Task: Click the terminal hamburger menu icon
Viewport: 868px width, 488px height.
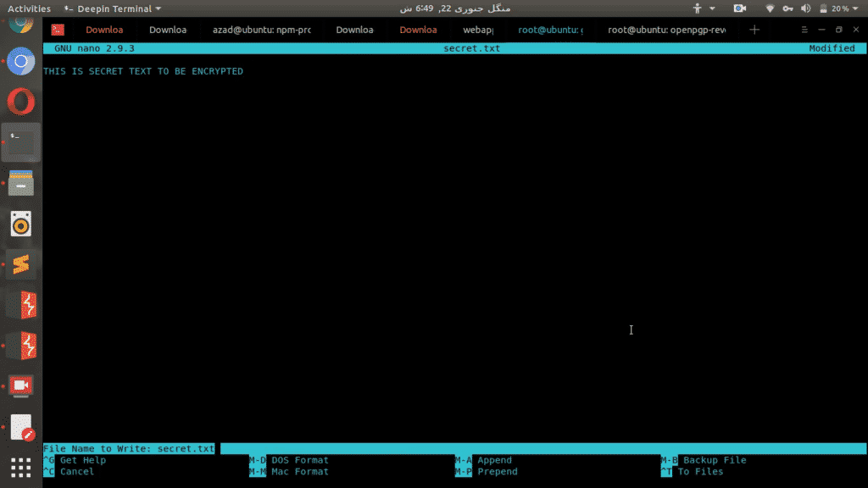Action: [804, 29]
